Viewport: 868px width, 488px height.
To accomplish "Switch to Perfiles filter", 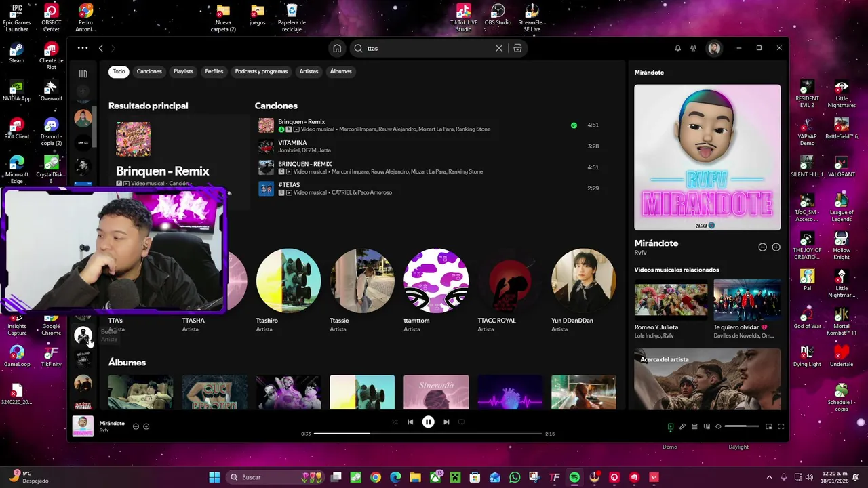I will click(x=214, y=71).
